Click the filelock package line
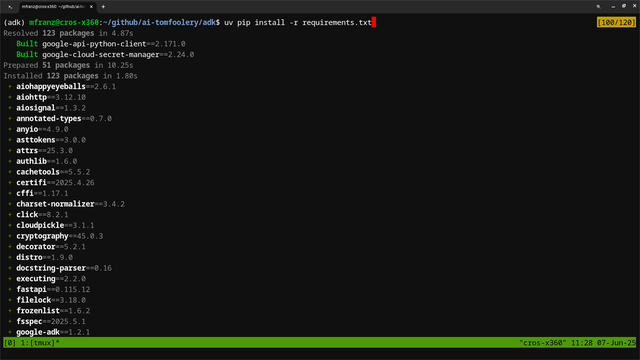640x360 pixels. pos(47,300)
